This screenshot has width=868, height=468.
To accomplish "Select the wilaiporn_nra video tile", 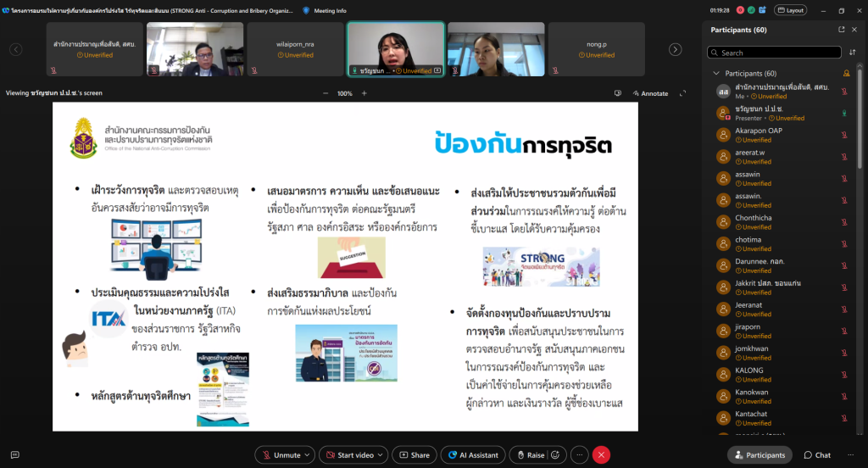I will pyautogui.click(x=295, y=48).
